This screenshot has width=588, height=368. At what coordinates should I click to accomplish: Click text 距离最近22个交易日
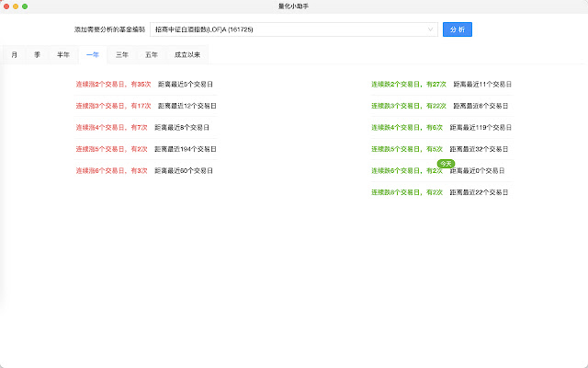point(479,192)
